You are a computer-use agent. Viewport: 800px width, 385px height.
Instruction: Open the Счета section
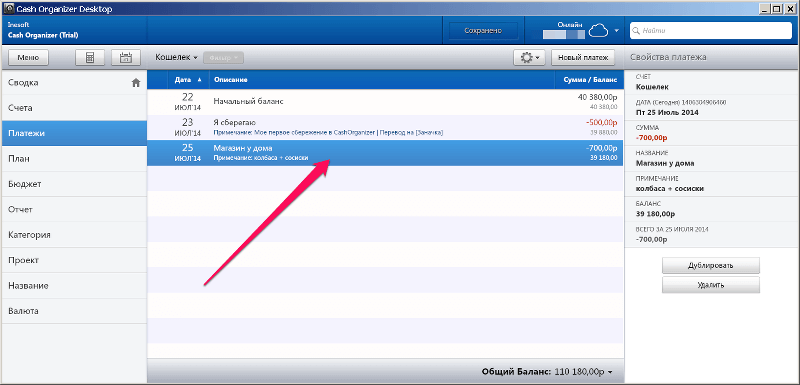[x=74, y=108]
